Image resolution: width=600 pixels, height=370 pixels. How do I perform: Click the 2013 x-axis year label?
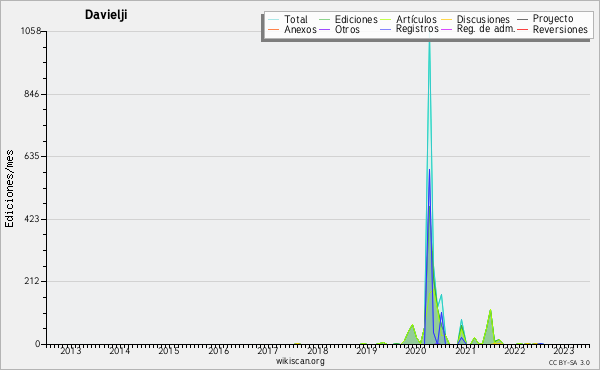(70, 351)
